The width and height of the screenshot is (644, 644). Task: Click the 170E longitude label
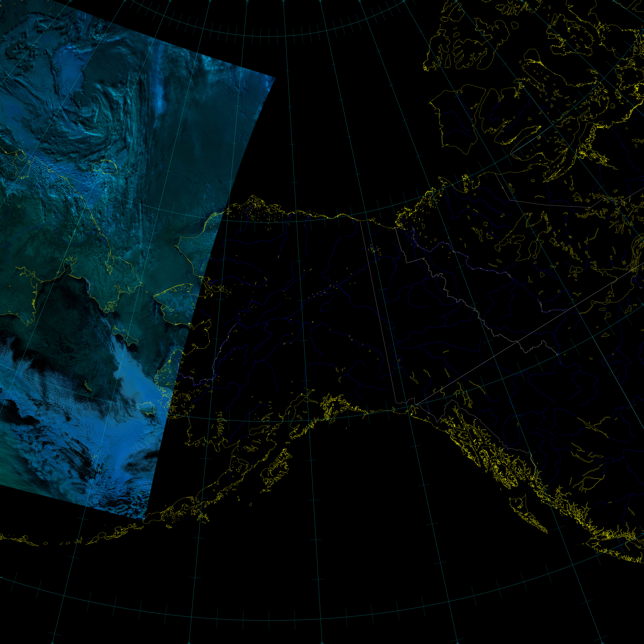pyautogui.click(x=125, y=1)
